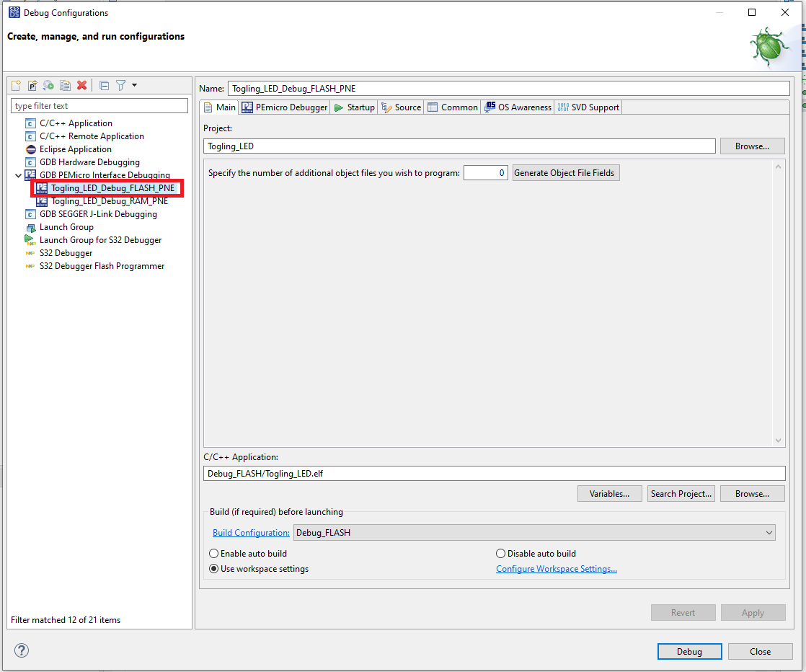
Task: Click the help question mark icon
Action: click(x=22, y=650)
